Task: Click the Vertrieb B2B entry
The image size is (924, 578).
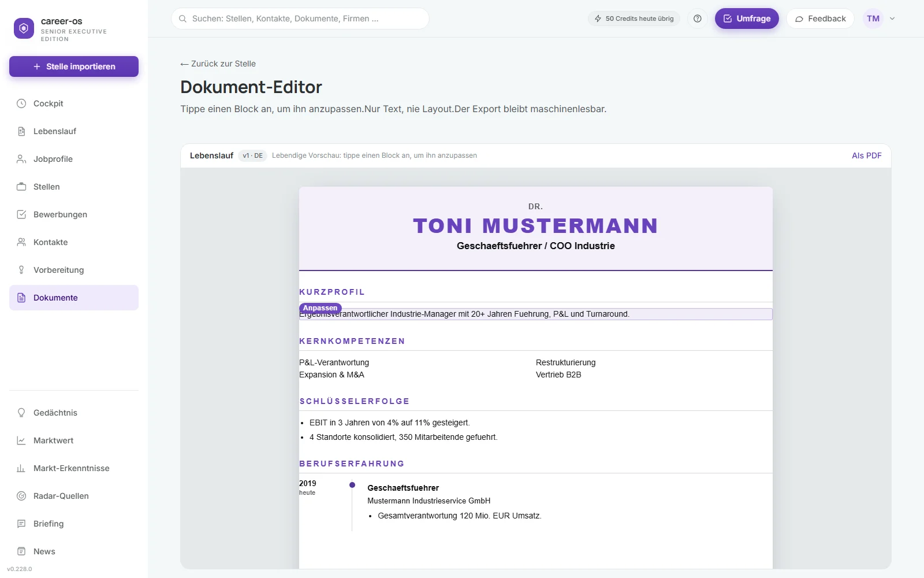Action: point(558,375)
